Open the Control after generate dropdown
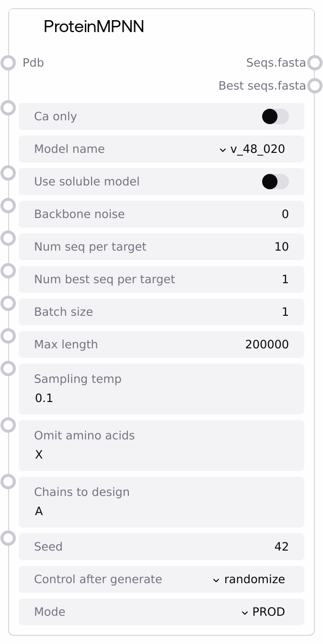This screenshot has width=323, height=644. coord(249,579)
